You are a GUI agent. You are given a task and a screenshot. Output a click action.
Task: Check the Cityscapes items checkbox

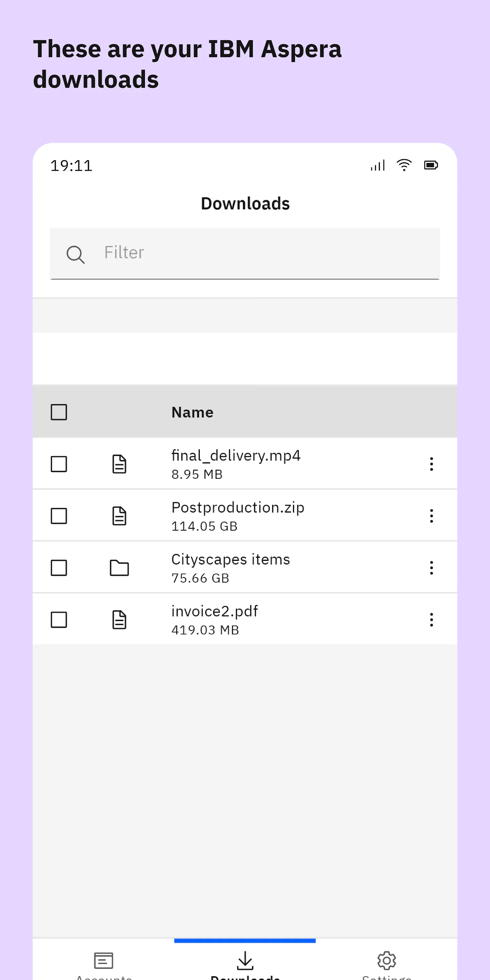[x=59, y=568]
